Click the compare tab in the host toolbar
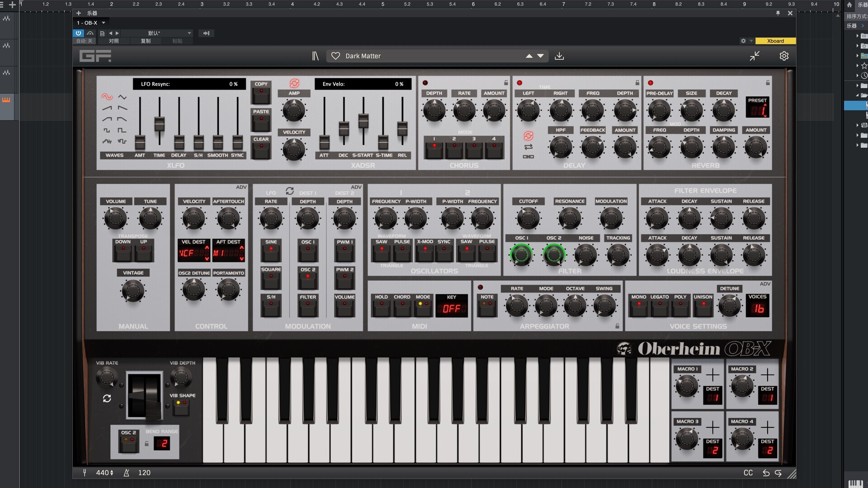Viewport: 868px width, 488px height. pyautogui.click(x=114, y=41)
